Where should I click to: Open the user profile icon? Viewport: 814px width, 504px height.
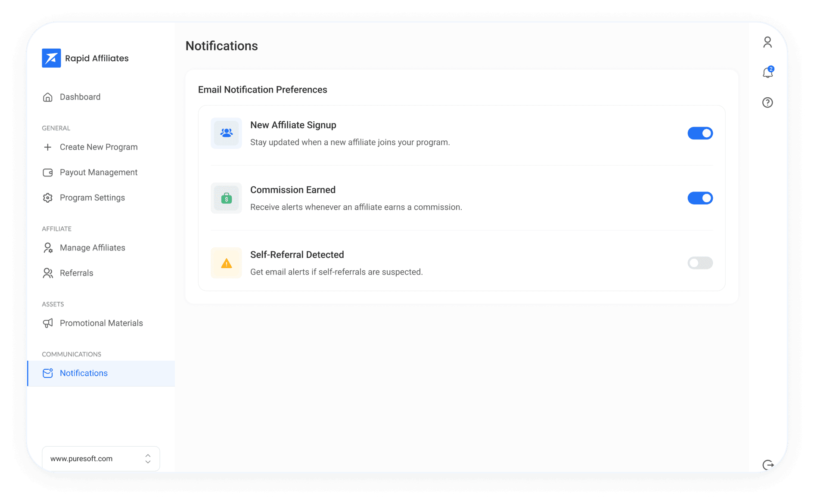[767, 42]
